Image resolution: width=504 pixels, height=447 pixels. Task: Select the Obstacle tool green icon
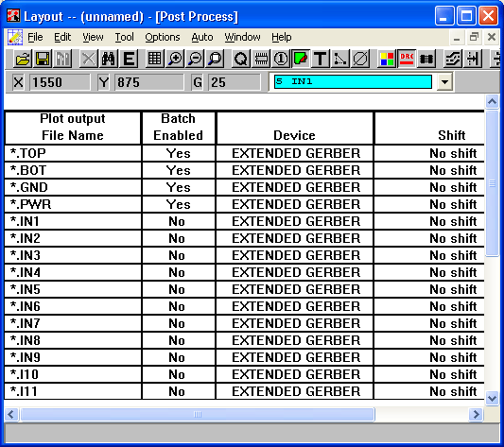(x=301, y=59)
